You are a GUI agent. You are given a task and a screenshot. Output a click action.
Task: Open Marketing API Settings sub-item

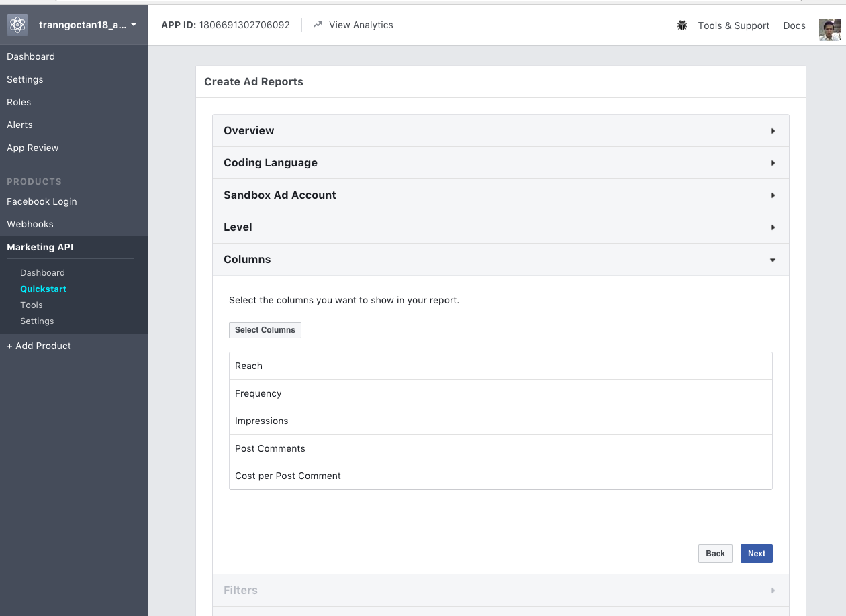coord(37,321)
